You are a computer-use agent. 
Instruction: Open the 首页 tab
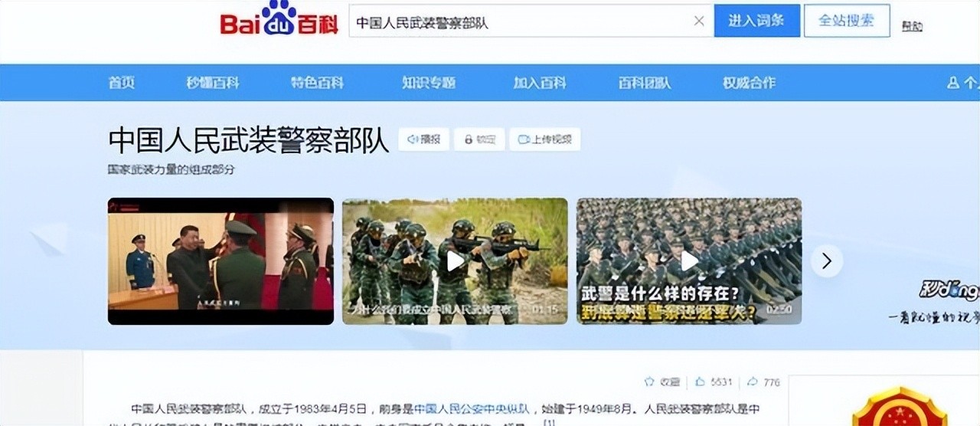[122, 83]
